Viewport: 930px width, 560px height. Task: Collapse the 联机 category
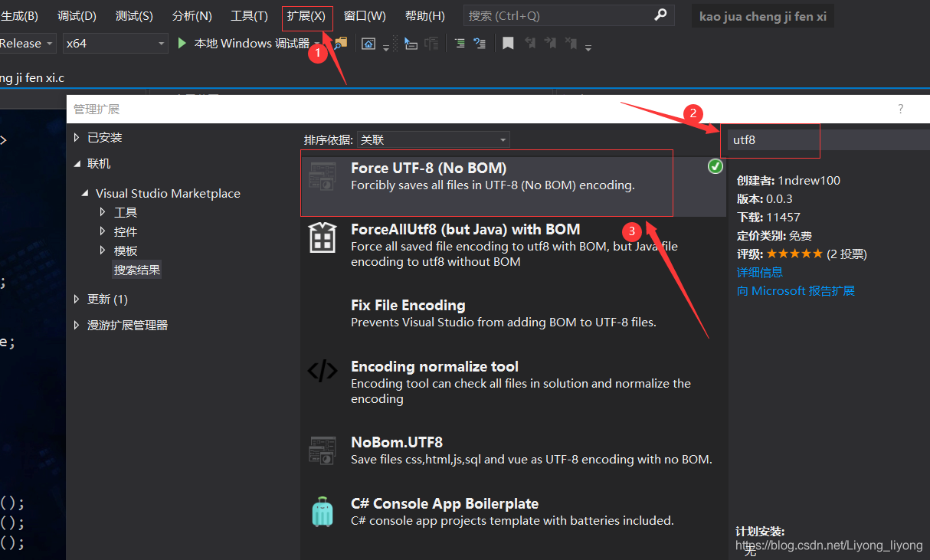point(77,163)
